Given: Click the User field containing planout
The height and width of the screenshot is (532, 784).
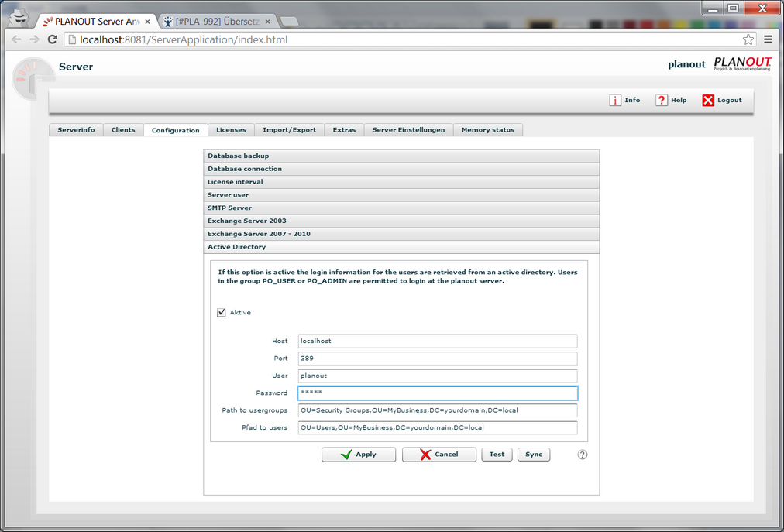Looking at the screenshot, I should [x=438, y=376].
